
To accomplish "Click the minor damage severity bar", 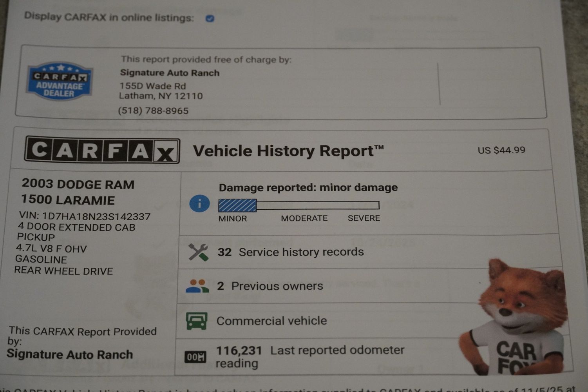I will point(299,205).
